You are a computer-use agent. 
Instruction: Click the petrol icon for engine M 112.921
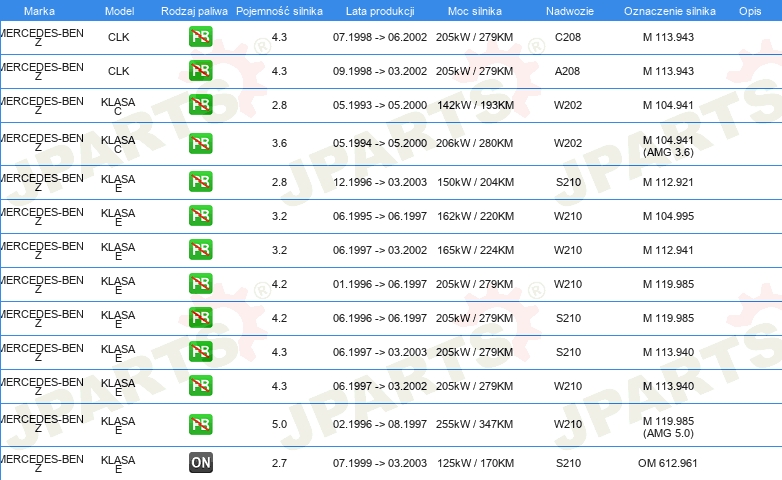coord(200,182)
